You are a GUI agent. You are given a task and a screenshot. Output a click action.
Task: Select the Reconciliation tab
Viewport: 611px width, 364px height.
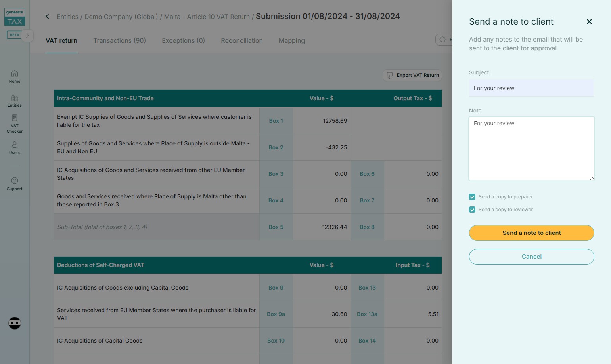coord(241,40)
